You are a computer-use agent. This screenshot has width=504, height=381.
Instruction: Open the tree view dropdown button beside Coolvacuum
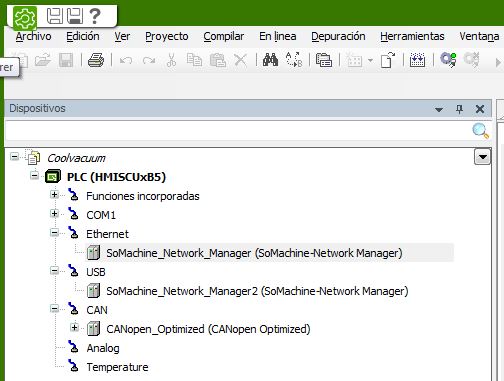[482, 157]
